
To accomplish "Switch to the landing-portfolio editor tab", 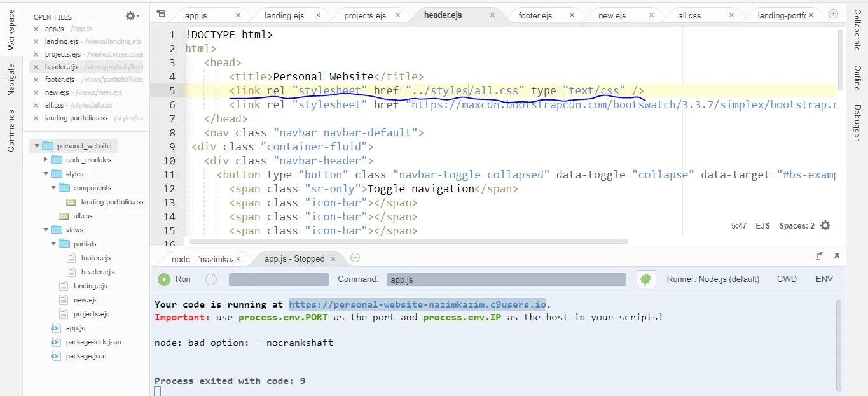I will (782, 15).
